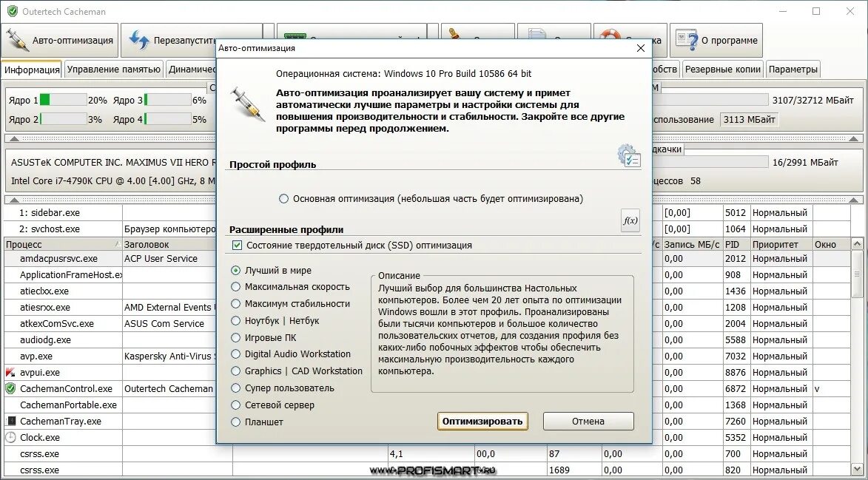Click the Оптимизировать button

482,422
